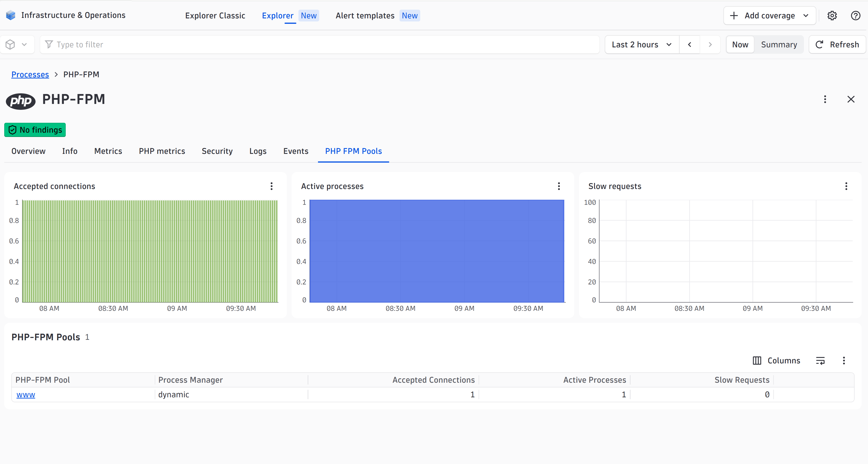
Task: Open Accepted connections chart options menu
Action: [271, 186]
